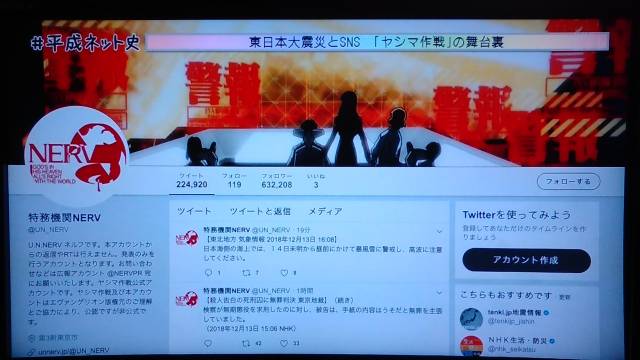This screenshot has width=640, height=360.
Task: Expand the first tweet's options chevron
Action: click(439, 231)
